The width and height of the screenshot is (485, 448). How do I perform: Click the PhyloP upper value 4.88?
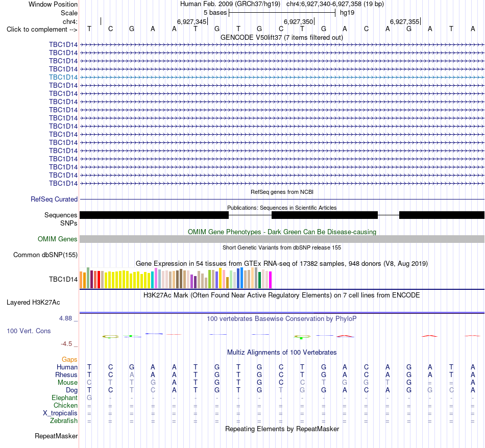tap(65, 318)
